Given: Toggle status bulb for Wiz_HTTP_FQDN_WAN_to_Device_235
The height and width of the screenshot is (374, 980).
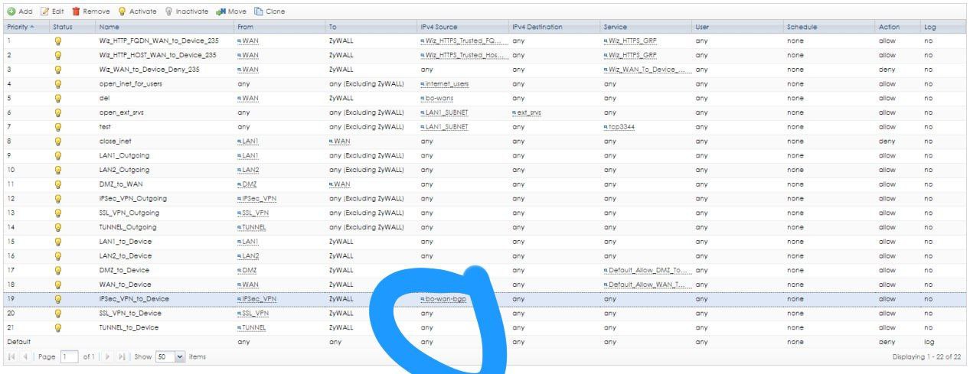Looking at the screenshot, I should (x=57, y=41).
